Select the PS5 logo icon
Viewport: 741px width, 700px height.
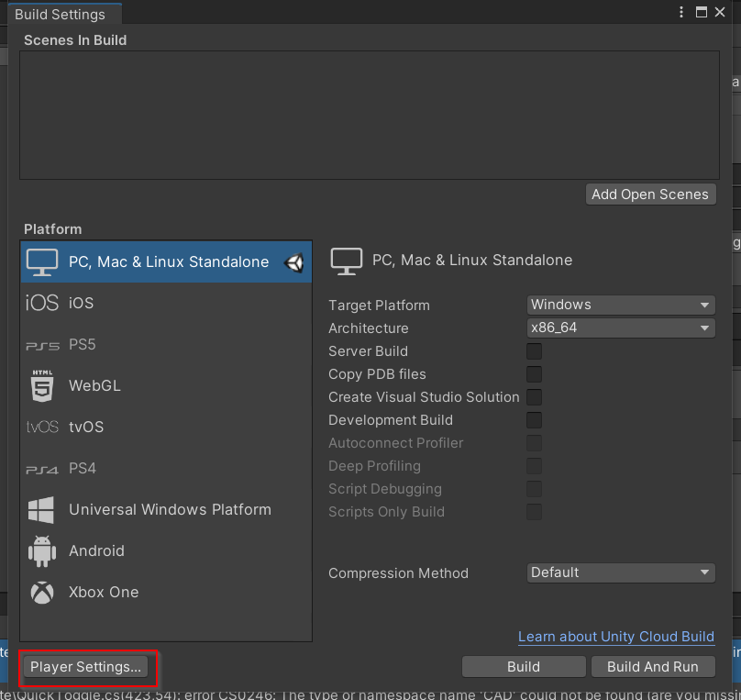[42, 346]
